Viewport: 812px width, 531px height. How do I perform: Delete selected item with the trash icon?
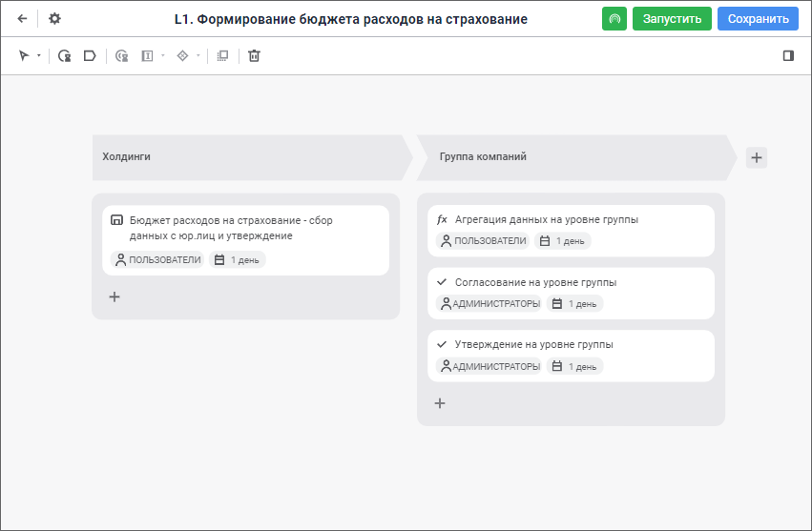click(x=254, y=56)
